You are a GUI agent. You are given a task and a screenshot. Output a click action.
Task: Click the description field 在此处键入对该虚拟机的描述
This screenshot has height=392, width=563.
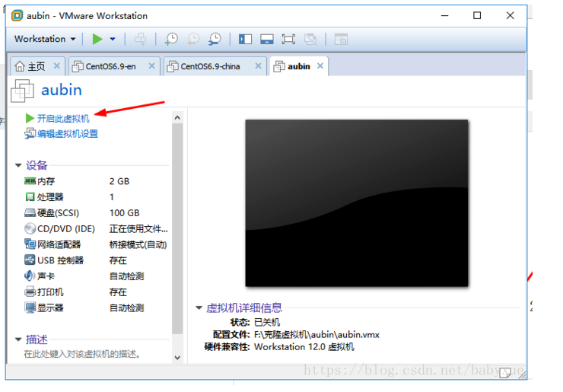tap(82, 354)
